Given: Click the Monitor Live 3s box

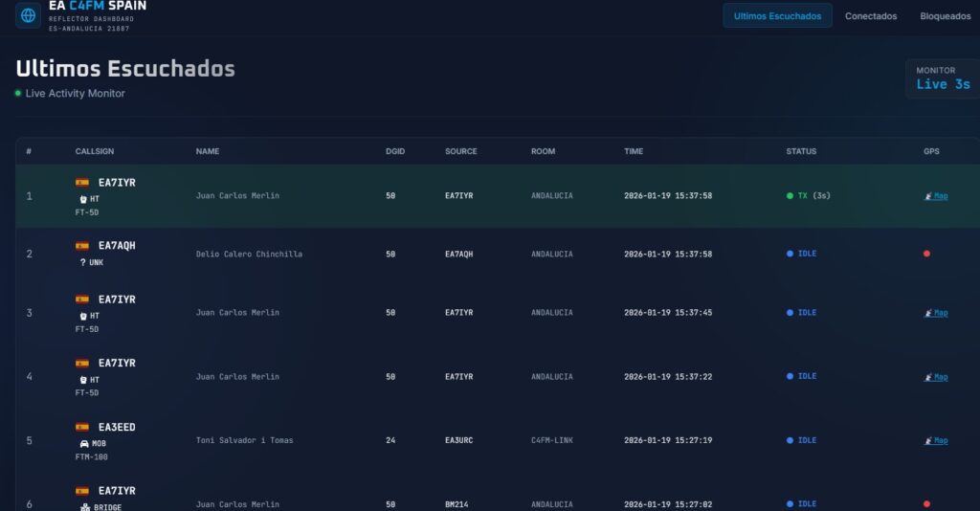Looking at the screenshot, I should 942,78.
